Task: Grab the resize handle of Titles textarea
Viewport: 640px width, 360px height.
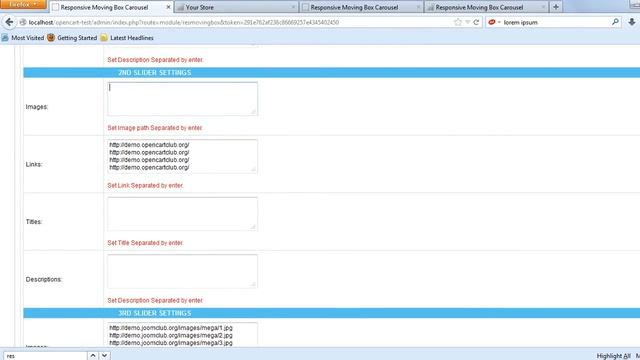Action: click(253, 227)
